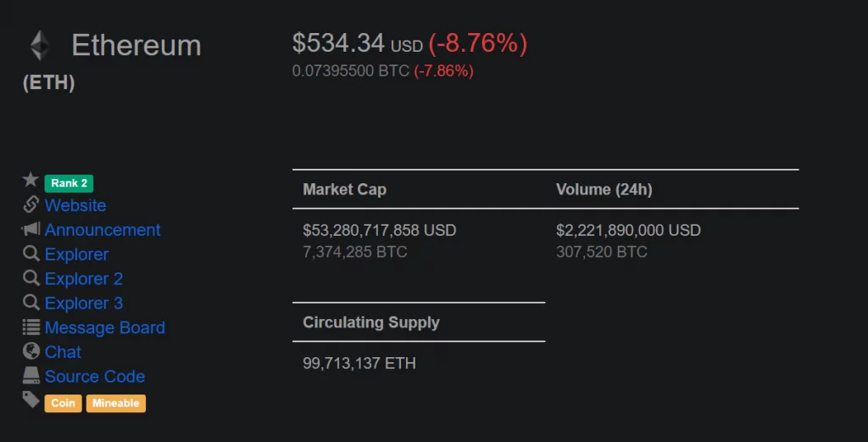868x442 pixels.
Task: Select the Coin tag badge
Action: point(63,403)
